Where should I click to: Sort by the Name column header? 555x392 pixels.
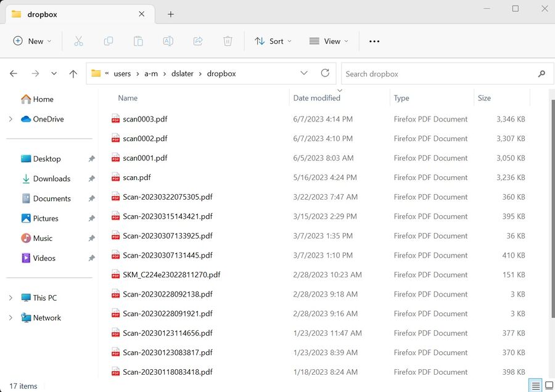128,98
